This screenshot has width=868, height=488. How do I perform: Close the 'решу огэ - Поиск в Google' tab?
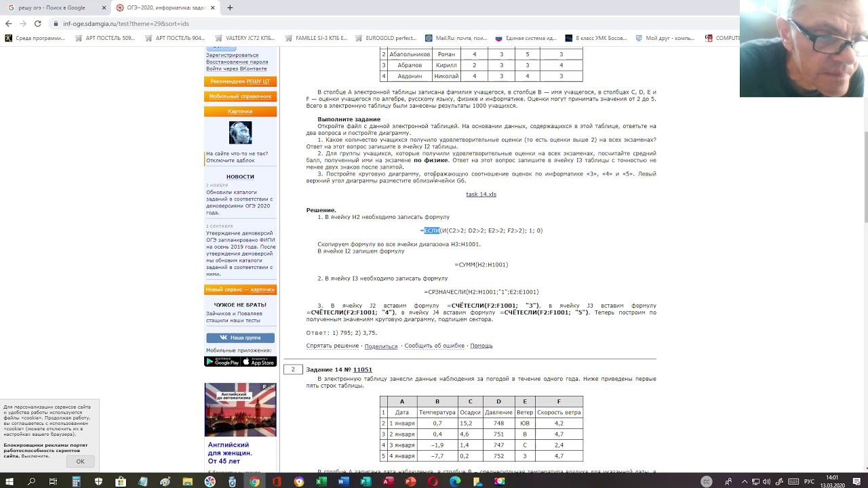pyautogui.click(x=102, y=7)
